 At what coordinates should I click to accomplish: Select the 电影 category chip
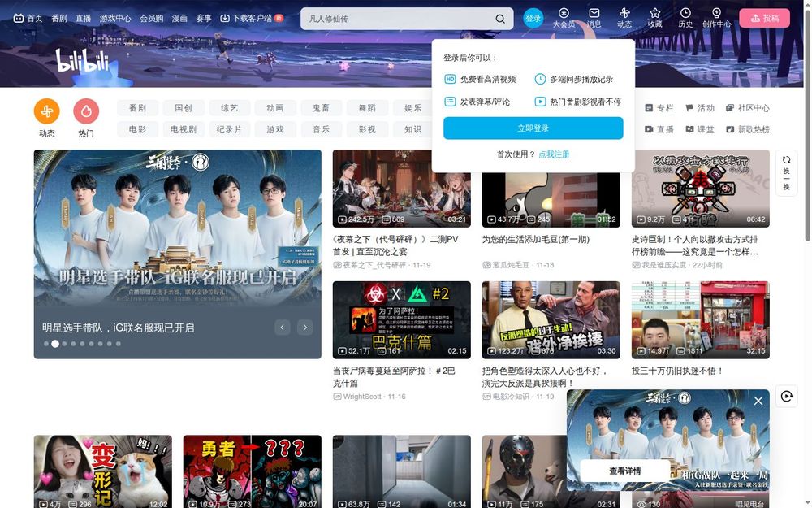[137, 129]
